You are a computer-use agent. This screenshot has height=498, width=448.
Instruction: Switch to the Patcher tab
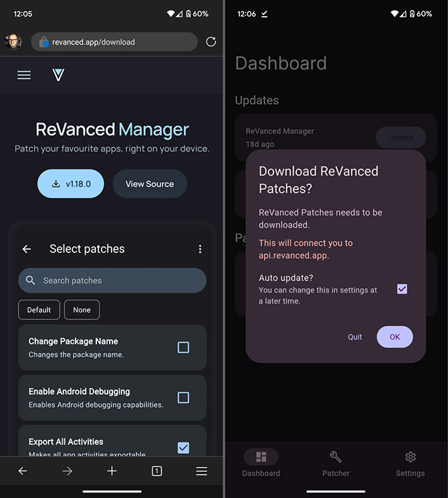(336, 464)
